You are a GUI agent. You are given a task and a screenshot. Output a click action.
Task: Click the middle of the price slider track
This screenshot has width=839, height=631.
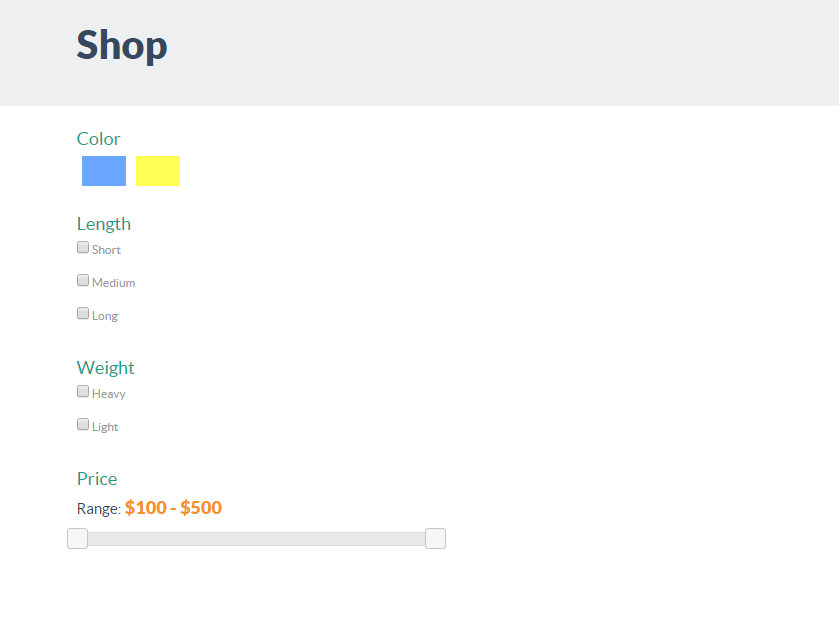point(256,539)
